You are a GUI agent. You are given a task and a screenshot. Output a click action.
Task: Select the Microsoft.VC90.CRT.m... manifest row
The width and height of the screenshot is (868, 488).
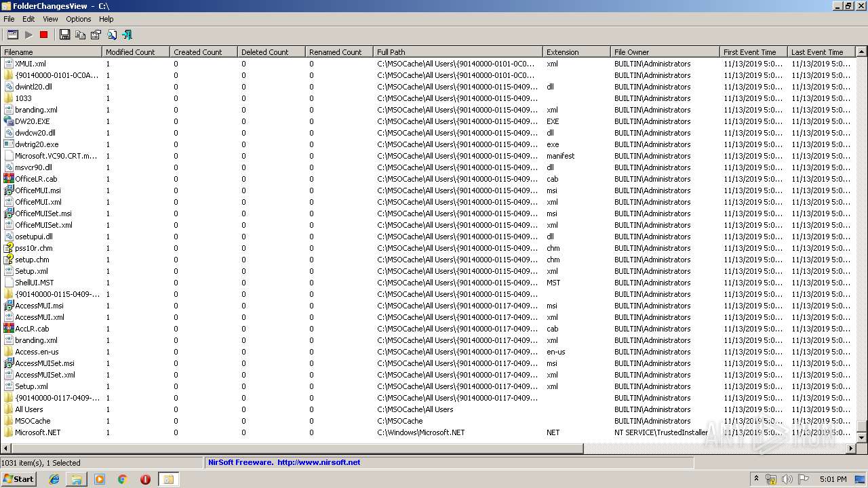pos(428,156)
